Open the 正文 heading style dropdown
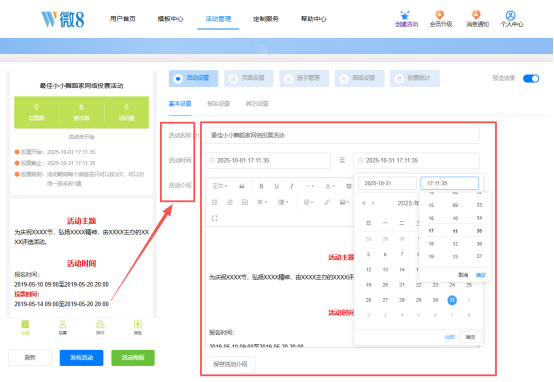 [x=220, y=186]
